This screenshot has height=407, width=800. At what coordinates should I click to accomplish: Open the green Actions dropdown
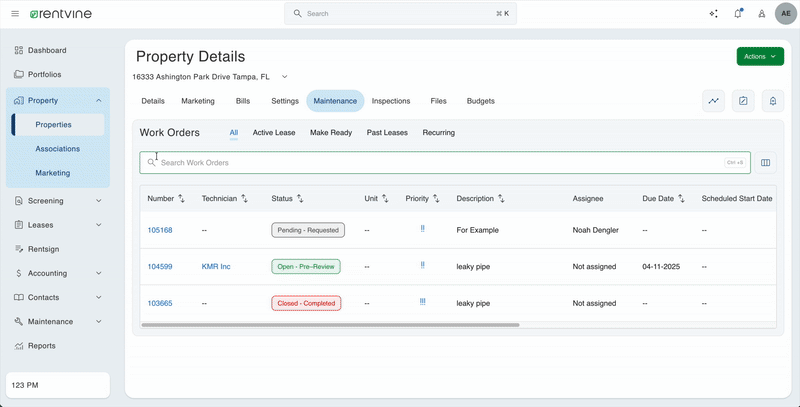pos(760,57)
